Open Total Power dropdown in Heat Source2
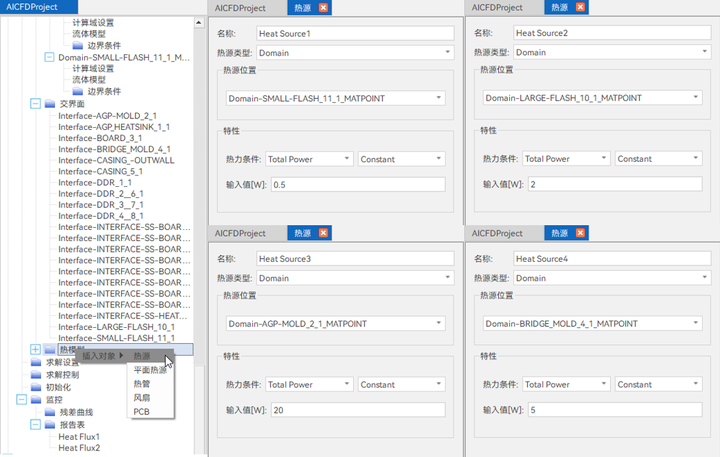The image size is (720, 457). pyautogui.click(x=566, y=158)
